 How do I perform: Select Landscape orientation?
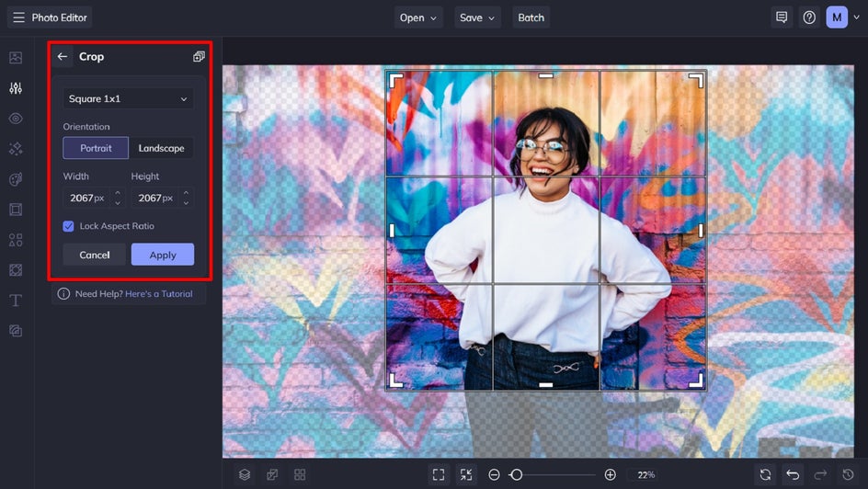(161, 148)
